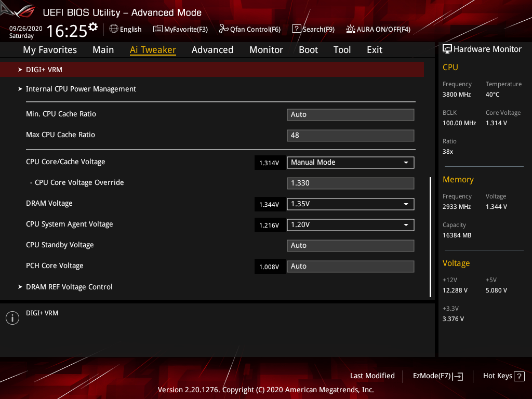Image resolution: width=532 pixels, height=399 pixels.
Task: Click the English language button
Action: tap(126, 29)
